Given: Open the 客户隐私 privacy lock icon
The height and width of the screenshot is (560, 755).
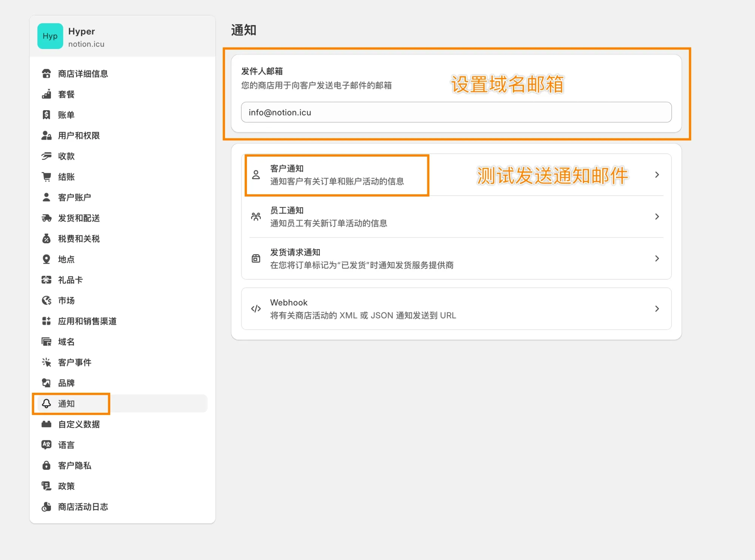Looking at the screenshot, I should click(x=46, y=465).
